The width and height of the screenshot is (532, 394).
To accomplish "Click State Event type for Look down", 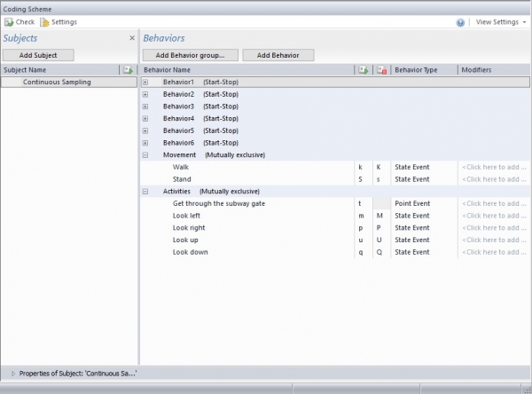I will coord(412,252).
